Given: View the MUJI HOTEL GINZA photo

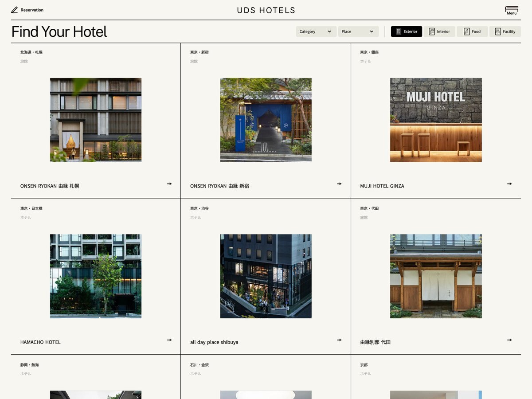Looking at the screenshot, I should click(436, 120).
